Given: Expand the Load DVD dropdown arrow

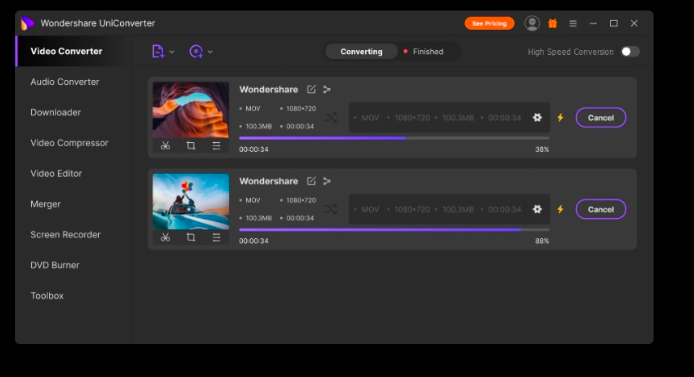Looking at the screenshot, I should 210,52.
